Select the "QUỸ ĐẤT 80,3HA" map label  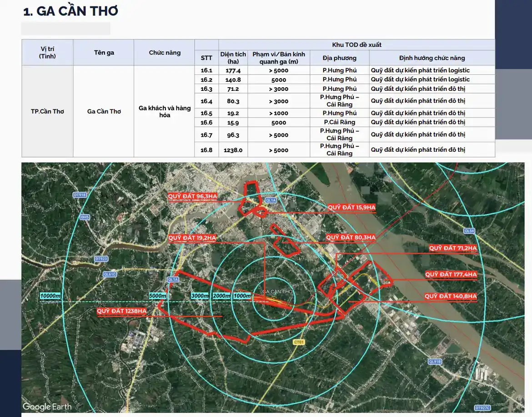(351, 237)
